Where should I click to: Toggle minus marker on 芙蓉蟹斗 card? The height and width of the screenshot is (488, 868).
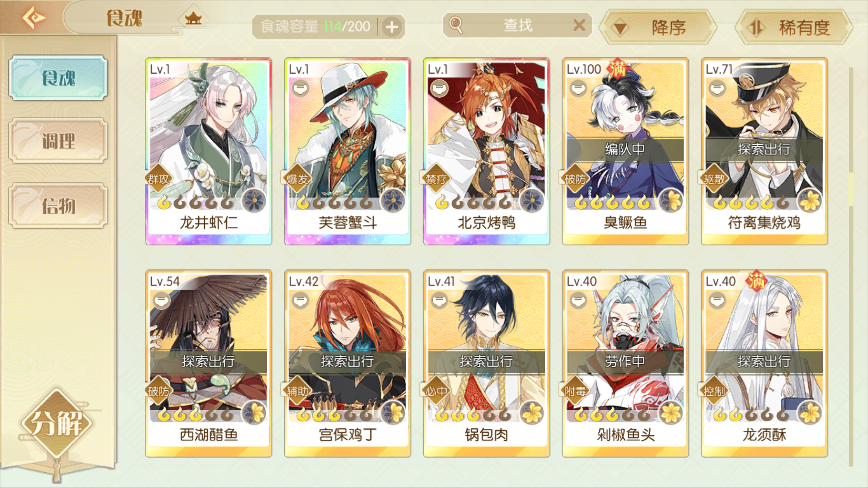[x=298, y=89]
